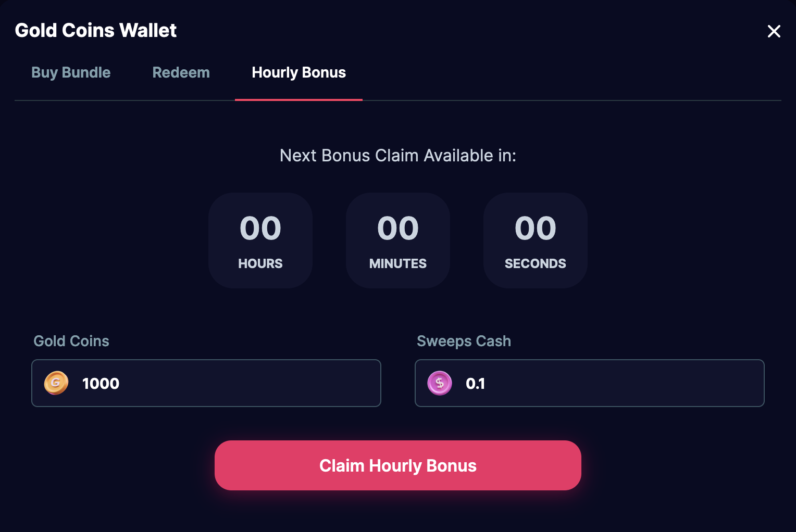This screenshot has height=532, width=796.
Task: Switch to the Buy Bundle tab
Action: [x=71, y=72]
